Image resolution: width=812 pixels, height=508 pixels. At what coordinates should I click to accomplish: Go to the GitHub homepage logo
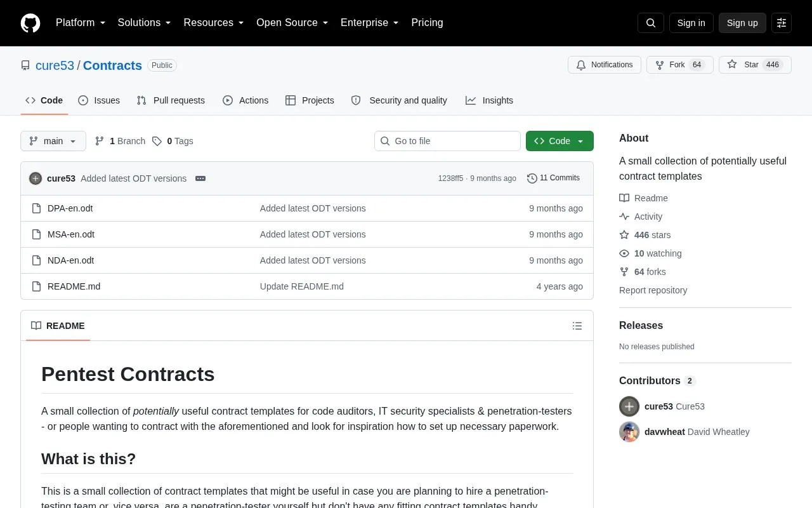tap(30, 23)
